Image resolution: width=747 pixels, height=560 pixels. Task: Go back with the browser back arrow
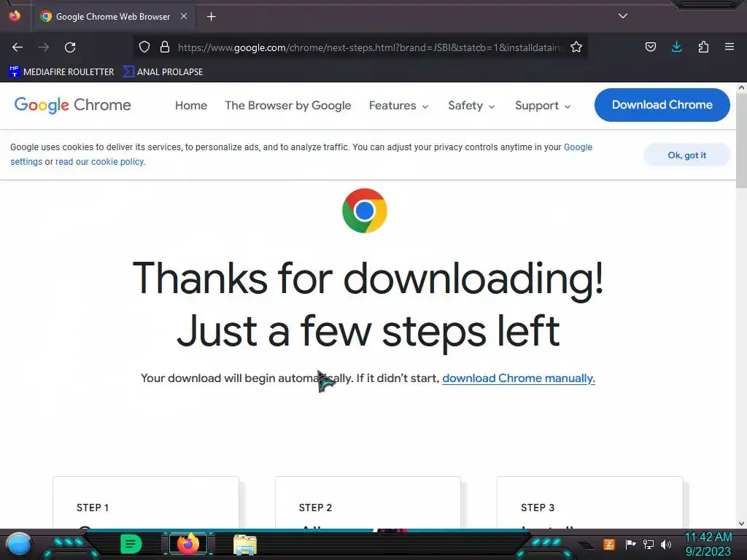click(x=18, y=47)
